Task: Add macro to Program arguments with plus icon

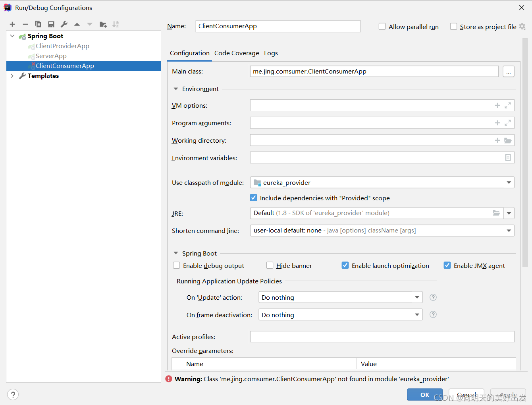Action: [x=497, y=123]
